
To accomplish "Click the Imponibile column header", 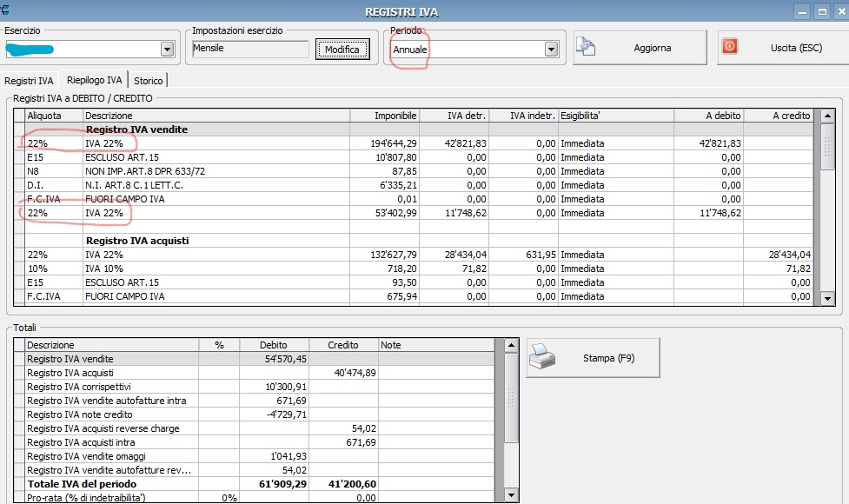I will tap(384, 116).
